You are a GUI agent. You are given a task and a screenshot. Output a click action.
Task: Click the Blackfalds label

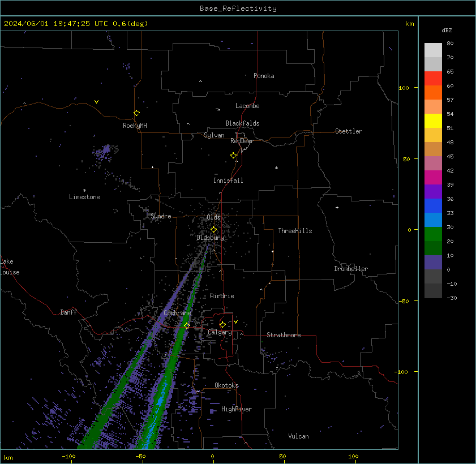pyautogui.click(x=242, y=123)
